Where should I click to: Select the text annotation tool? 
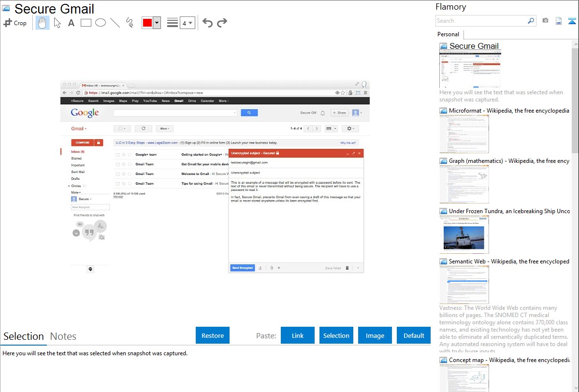[x=71, y=23]
